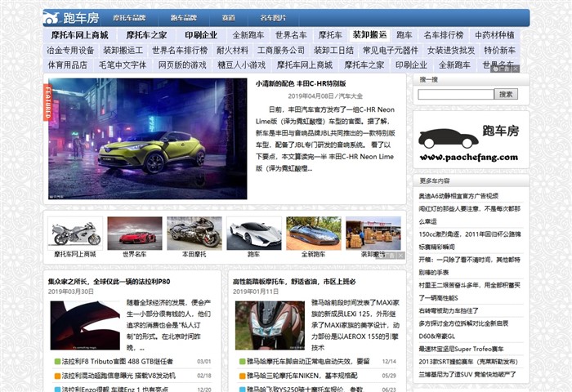Image resolution: width=572 pixels, height=392 pixels.
Task: Close the ad bar under the link rows
Action: (515, 69)
